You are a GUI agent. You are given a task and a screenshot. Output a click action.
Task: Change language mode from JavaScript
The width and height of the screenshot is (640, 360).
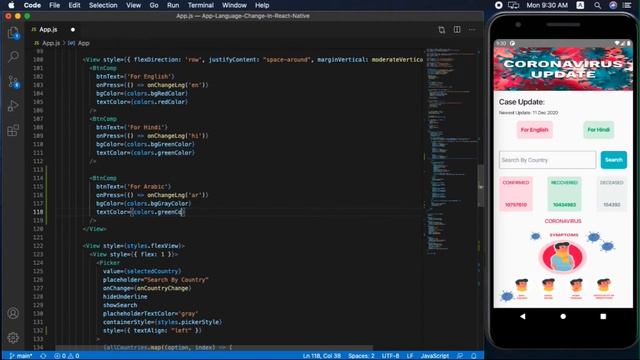point(435,356)
